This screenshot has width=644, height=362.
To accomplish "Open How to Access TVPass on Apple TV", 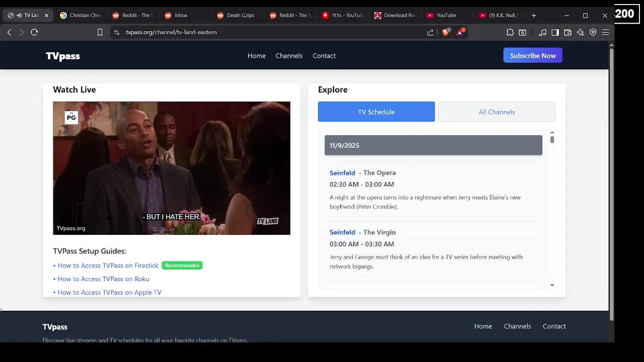I will [x=109, y=292].
